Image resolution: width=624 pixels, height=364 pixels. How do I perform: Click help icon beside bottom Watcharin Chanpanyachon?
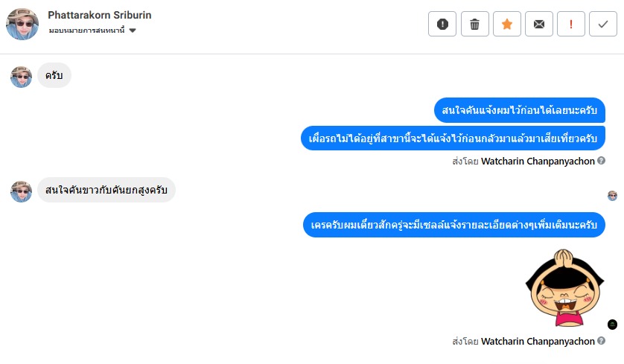[x=601, y=341]
